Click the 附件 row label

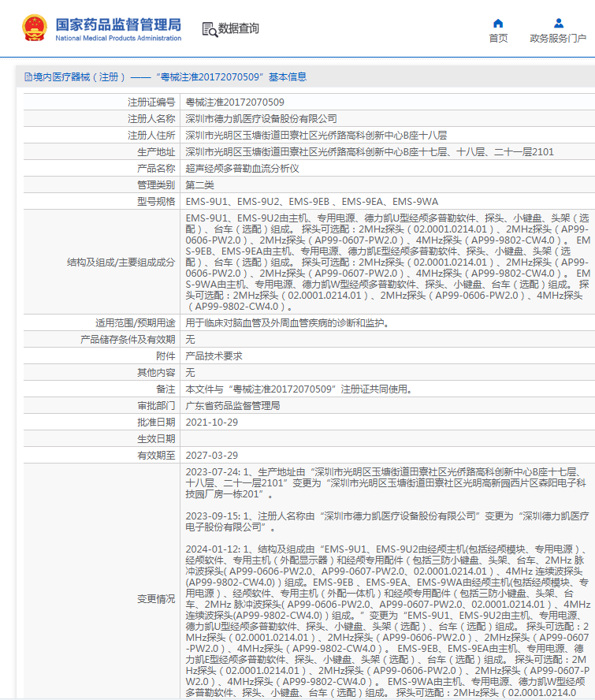[165, 356]
